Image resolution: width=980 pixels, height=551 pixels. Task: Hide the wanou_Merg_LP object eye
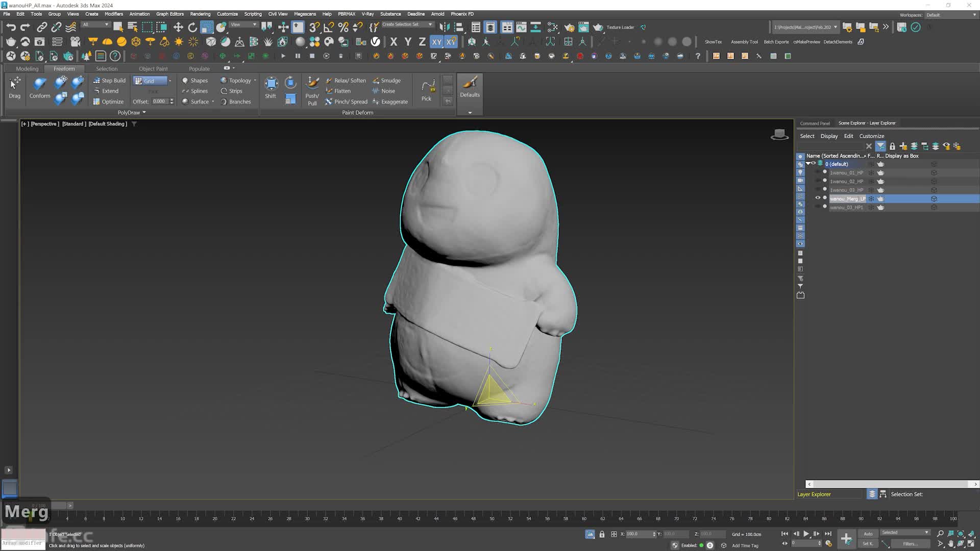818,198
